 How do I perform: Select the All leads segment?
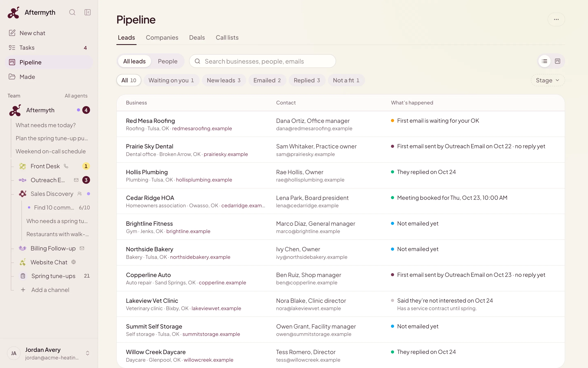click(x=134, y=61)
